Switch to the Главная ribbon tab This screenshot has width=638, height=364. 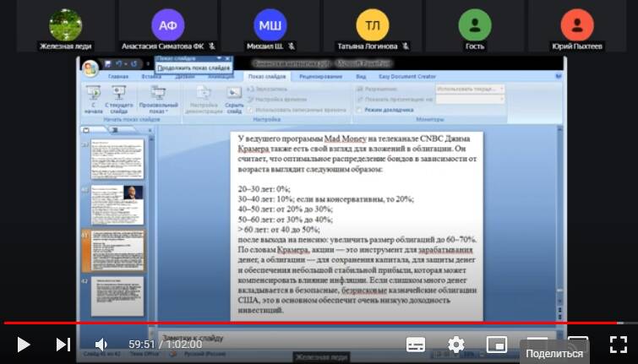pos(118,77)
